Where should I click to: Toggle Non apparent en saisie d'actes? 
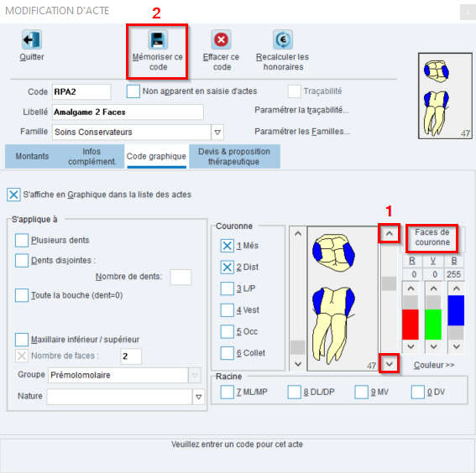(x=133, y=91)
